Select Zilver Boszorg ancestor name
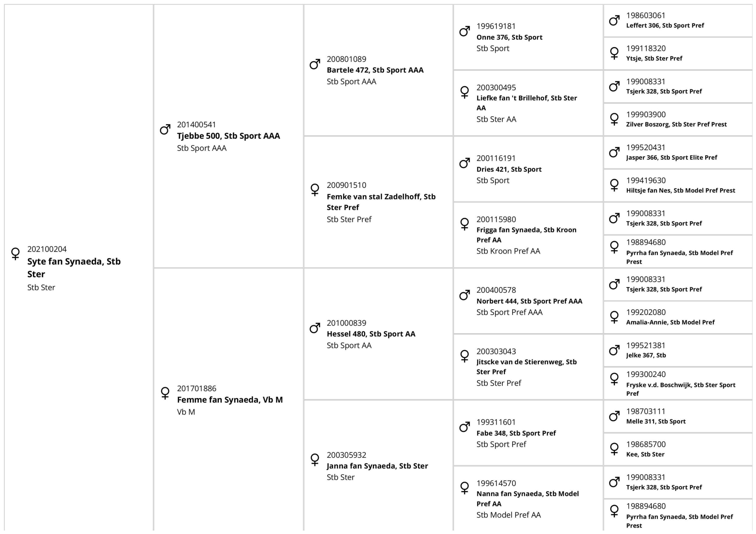The image size is (756, 534). [x=676, y=124]
